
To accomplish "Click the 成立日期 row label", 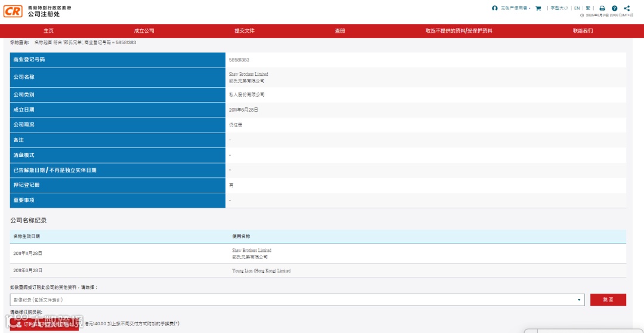I will [24, 110].
